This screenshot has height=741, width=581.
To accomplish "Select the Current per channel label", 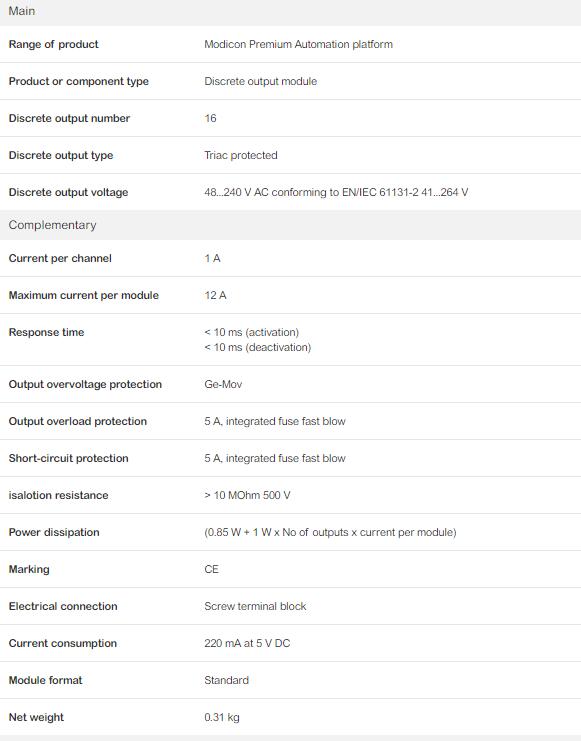I will 60,258.
